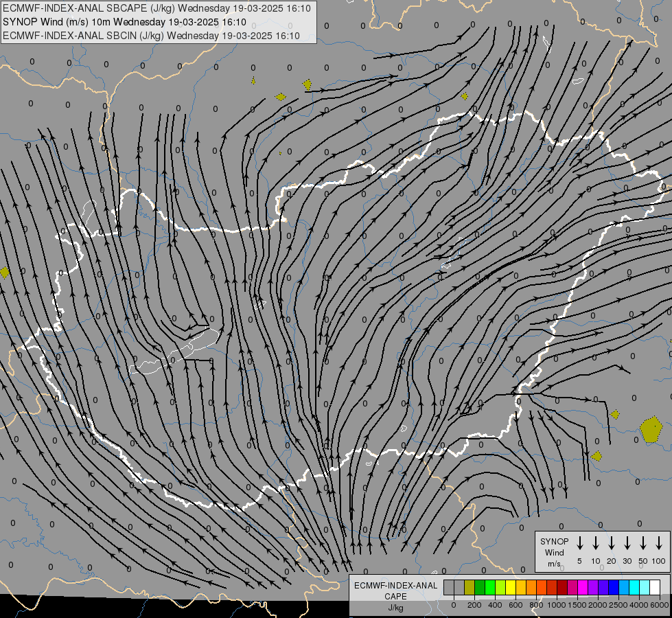Click the SYNOP Wind 10m title line

(x=124, y=22)
